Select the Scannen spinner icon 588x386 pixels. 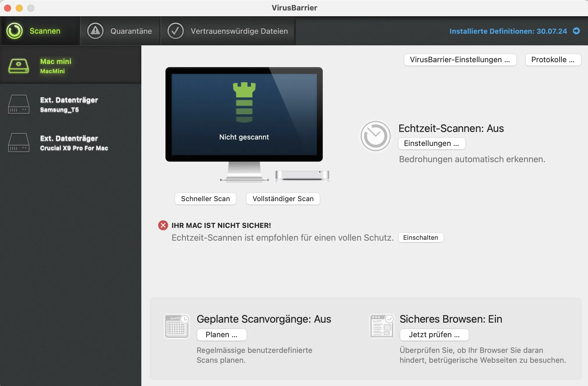click(15, 31)
